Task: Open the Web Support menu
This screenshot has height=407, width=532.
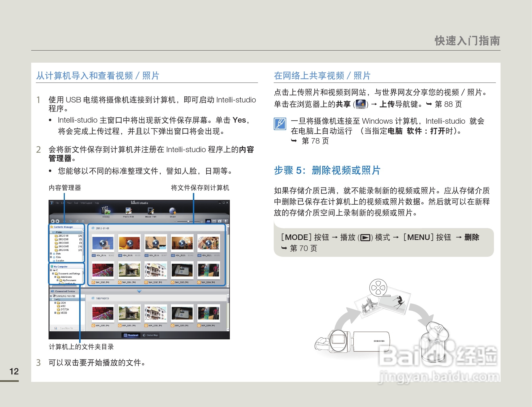Action: [x=86, y=203]
